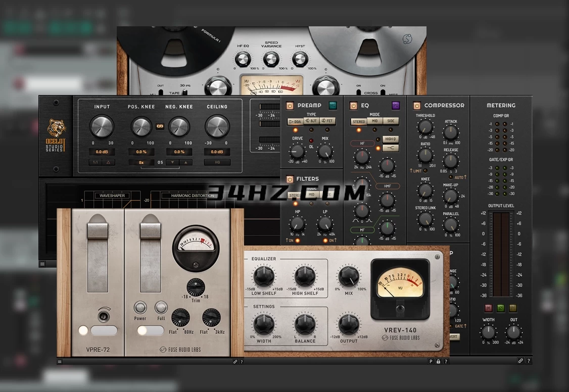Click the up arrow next to OS
Viewport: 569px width, 392px height.
point(186,163)
